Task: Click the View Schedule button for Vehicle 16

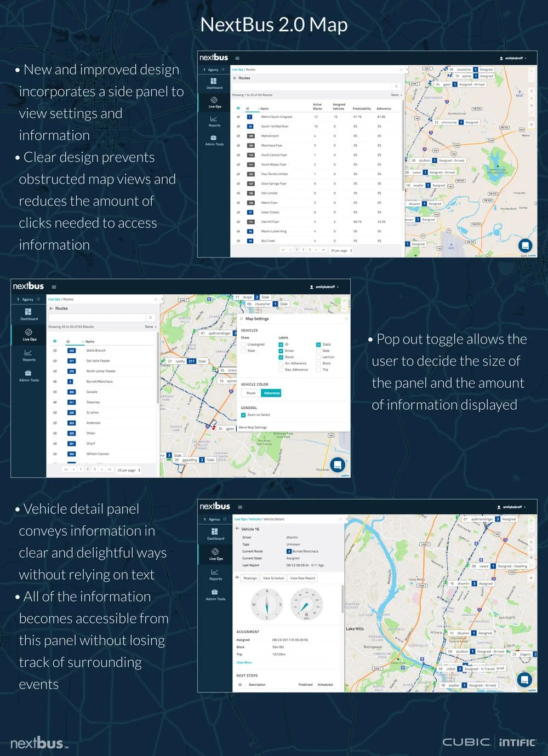Action: pyautogui.click(x=273, y=578)
